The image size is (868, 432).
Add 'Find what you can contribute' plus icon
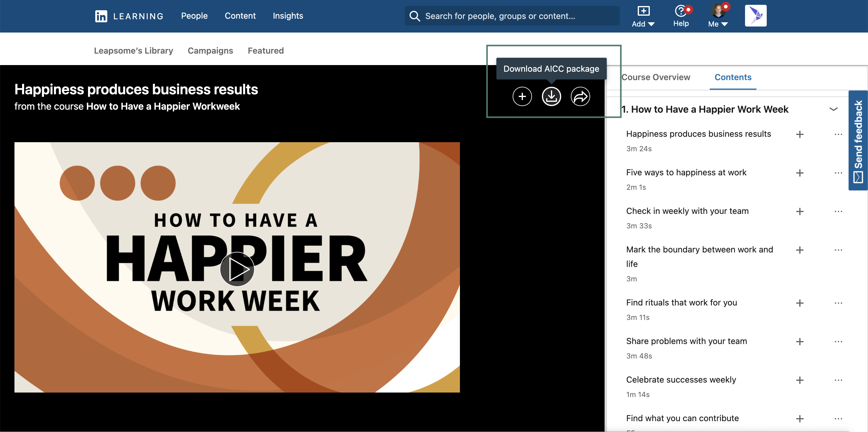pyautogui.click(x=800, y=418)
